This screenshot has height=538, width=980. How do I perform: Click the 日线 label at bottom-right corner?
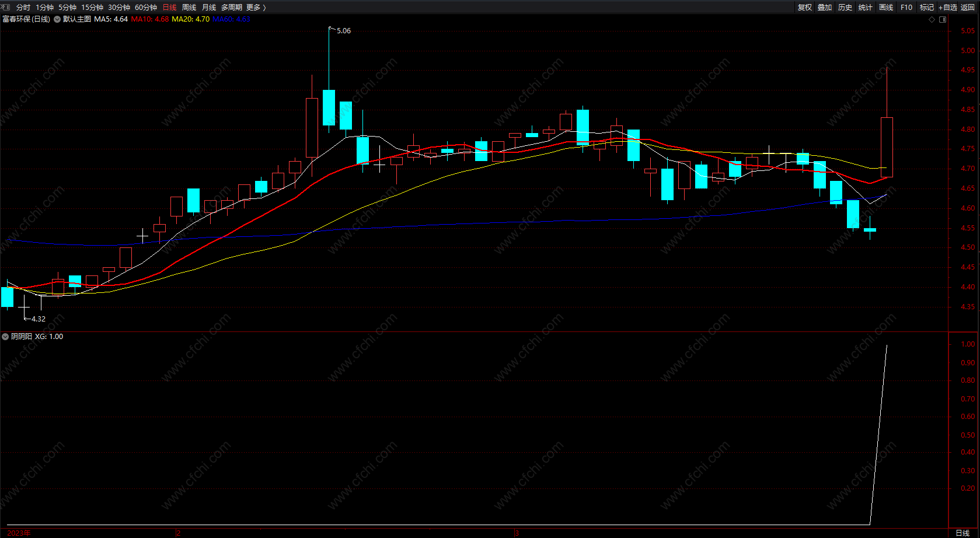tap(962, 533)
